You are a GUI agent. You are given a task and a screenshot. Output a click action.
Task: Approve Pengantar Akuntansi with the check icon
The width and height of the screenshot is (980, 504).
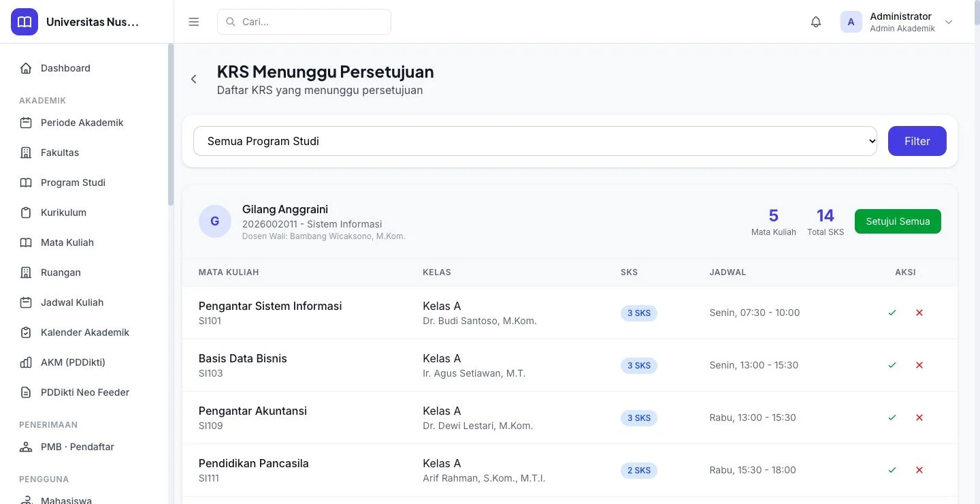click(x=892, y=418)
